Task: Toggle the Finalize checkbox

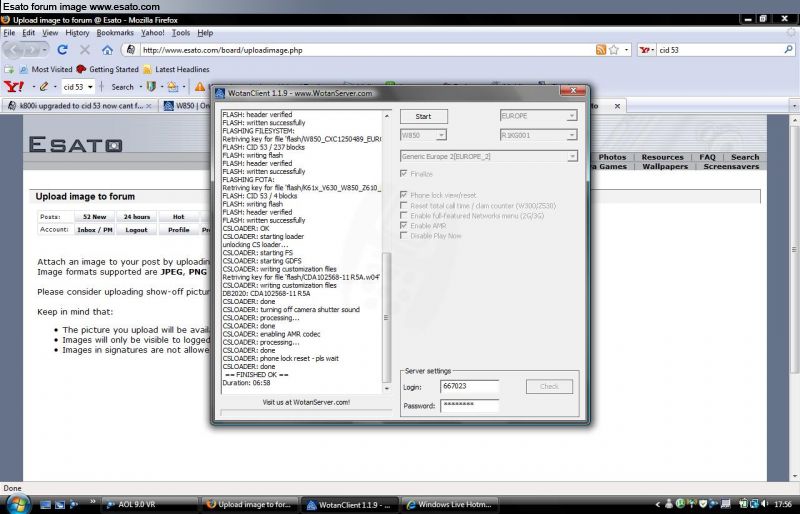Action: click(404, 174)
